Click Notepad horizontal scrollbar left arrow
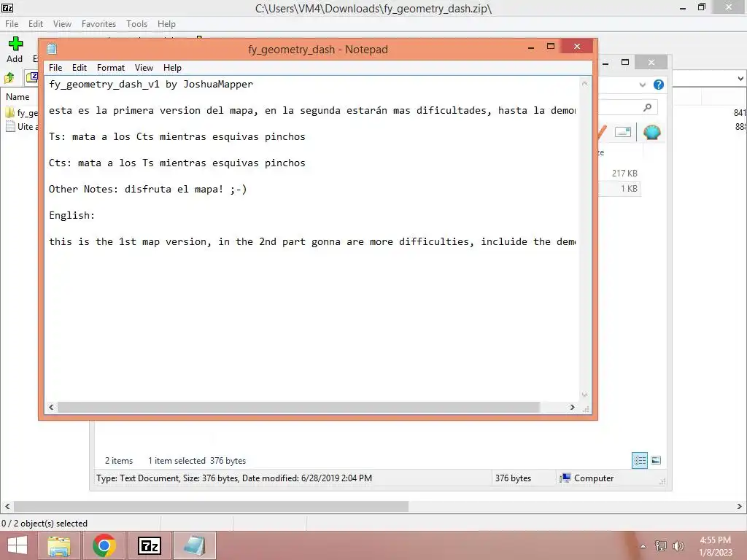Screen dimensions: 747x560 pos(52,407)
